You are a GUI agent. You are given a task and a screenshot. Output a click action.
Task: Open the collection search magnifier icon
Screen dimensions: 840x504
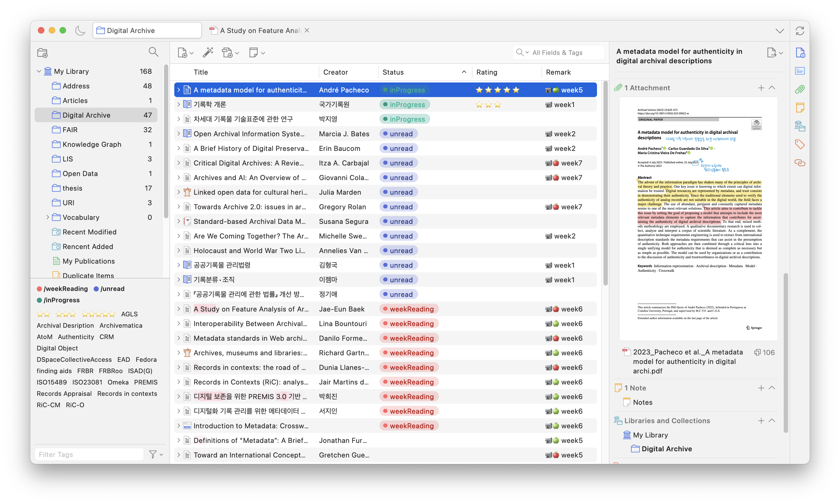point(153,52)
